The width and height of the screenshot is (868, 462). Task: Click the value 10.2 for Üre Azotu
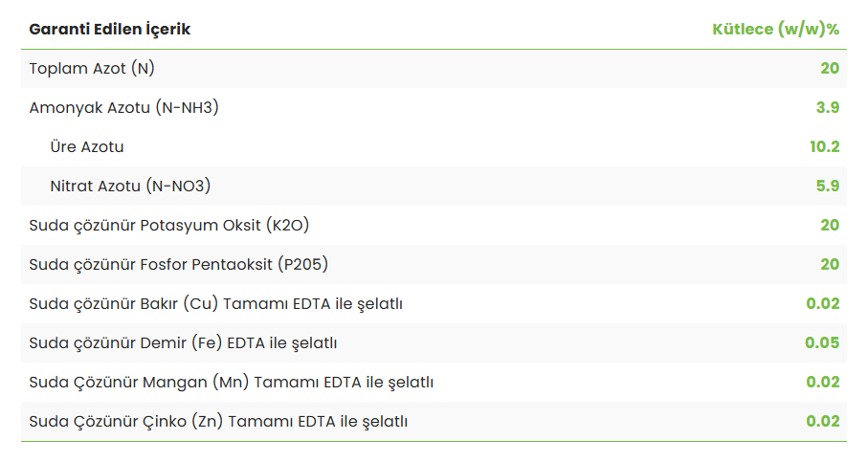pos(824,146)
